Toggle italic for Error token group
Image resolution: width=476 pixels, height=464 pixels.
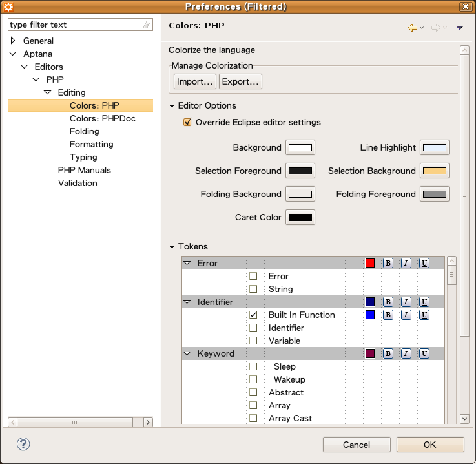pyautogui.click(x=406, y=263)
